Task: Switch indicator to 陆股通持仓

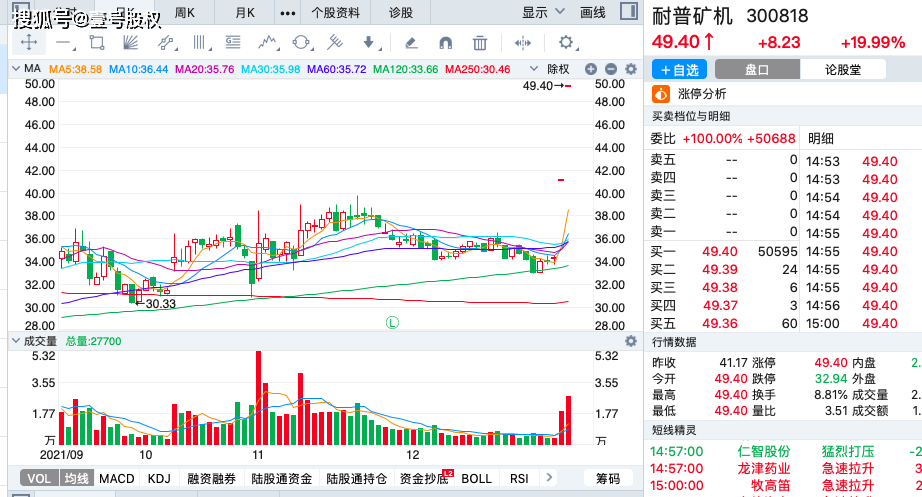Action: [356, 478]
